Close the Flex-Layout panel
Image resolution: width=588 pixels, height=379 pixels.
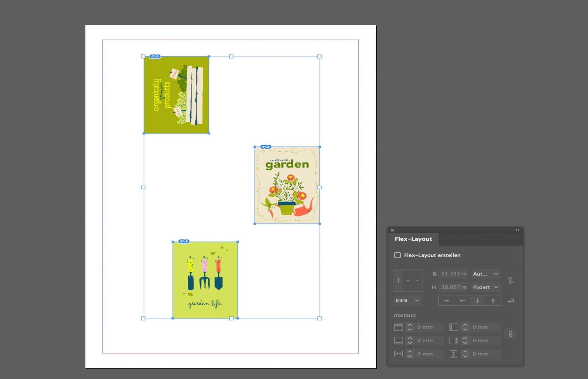[x=393, y=230]
